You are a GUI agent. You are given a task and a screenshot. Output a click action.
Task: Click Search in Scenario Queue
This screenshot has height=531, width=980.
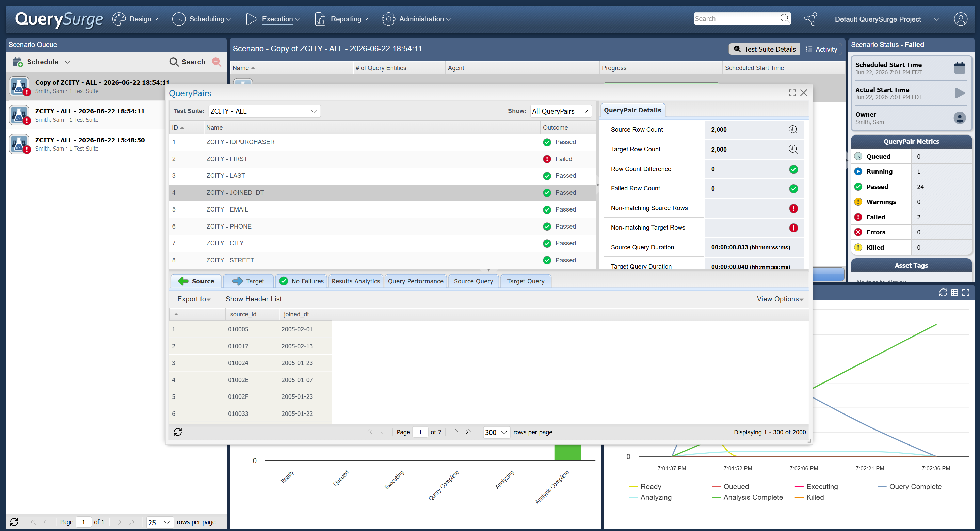click(x=187, y=62)
